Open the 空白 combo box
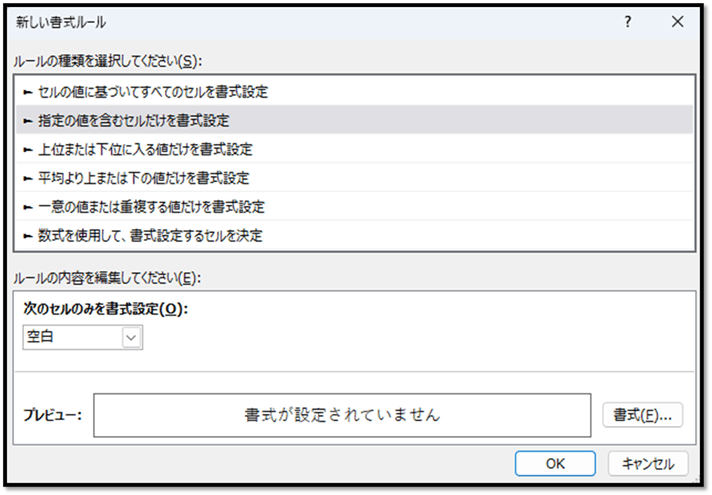 tap(72, 338)
